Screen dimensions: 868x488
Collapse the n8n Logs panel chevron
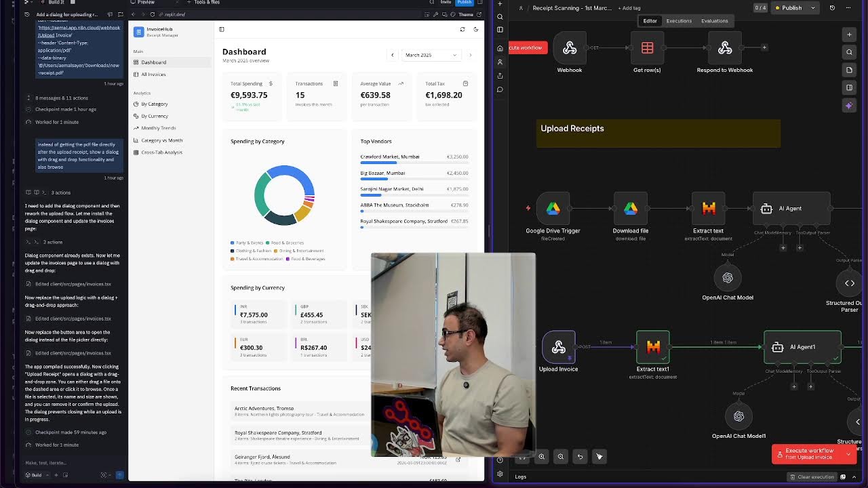(852, 476)
